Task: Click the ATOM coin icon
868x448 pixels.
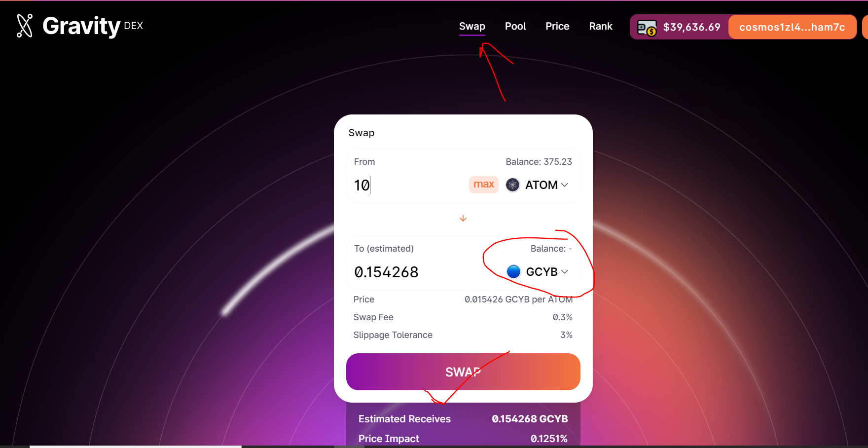Action: point(512,185)
